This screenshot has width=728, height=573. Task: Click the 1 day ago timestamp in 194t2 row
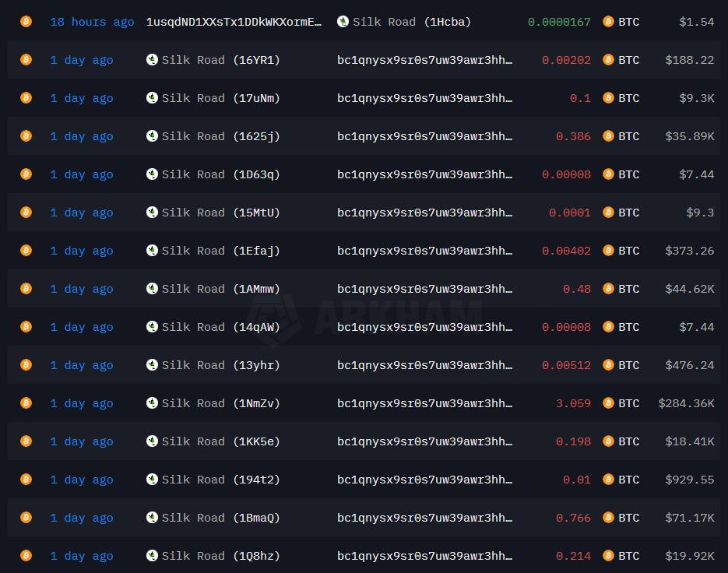point(82,480)
